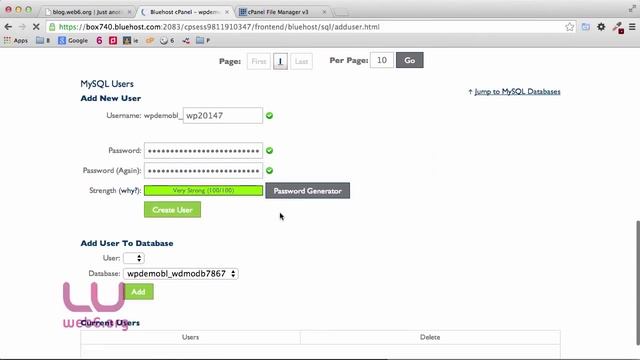
Task: Open the 'P' bookmark folder
Action: 203,40
